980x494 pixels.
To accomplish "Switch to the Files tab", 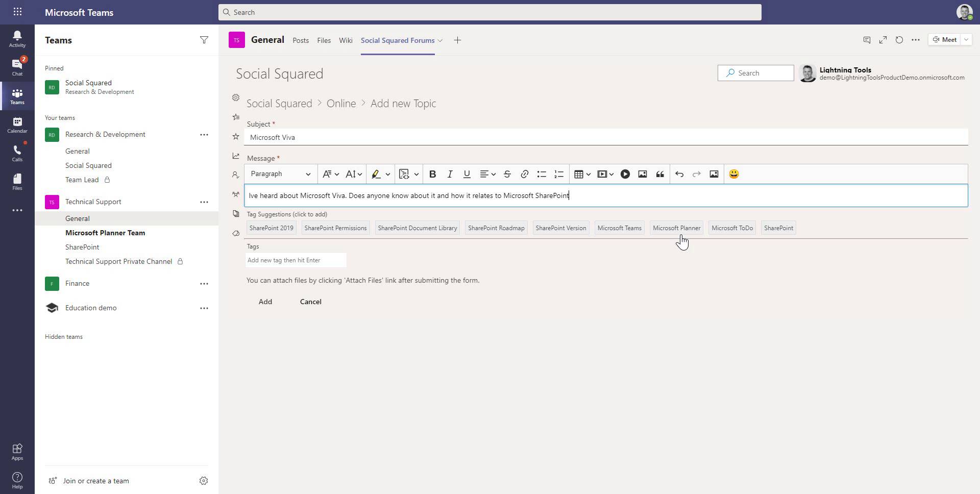I will tap(324, 40).
